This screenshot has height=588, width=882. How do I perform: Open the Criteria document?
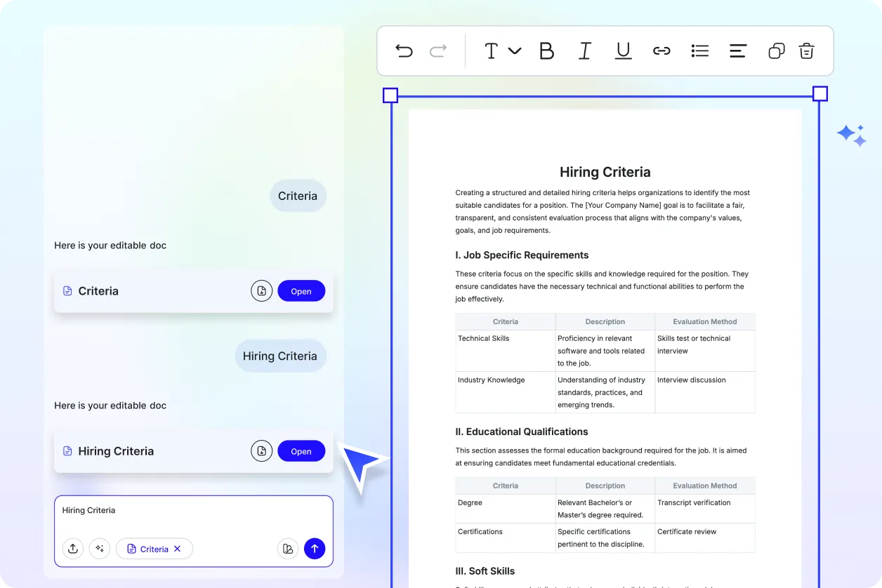coord(301,291)
